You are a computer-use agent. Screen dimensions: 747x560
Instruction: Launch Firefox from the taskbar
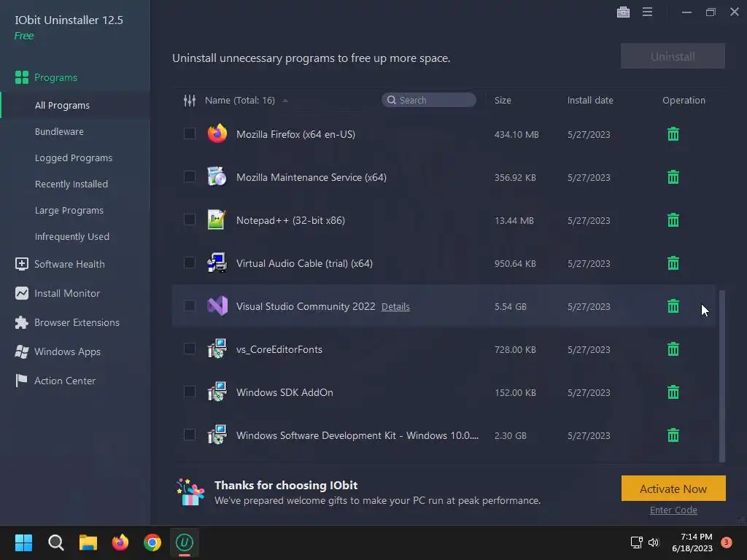pos(120,542)
